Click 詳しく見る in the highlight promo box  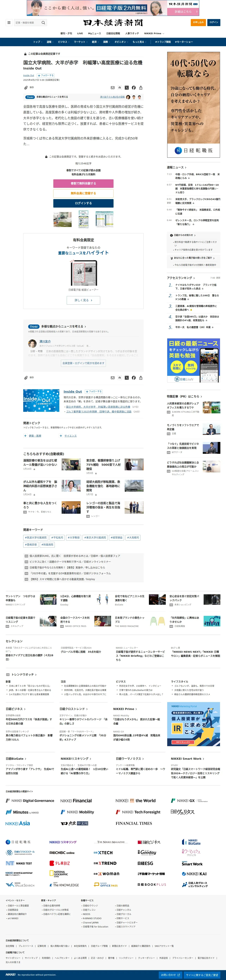[83, 300]
